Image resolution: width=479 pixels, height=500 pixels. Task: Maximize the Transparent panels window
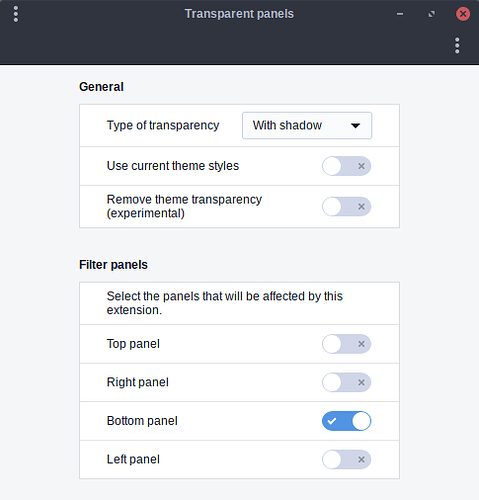(431, 14)
